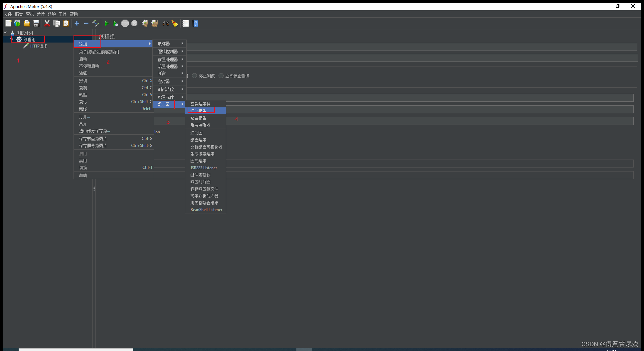Choose 聚合报告 listener
Screen dimensions: 644x351
pyautogui.click(x=206, y=118)
